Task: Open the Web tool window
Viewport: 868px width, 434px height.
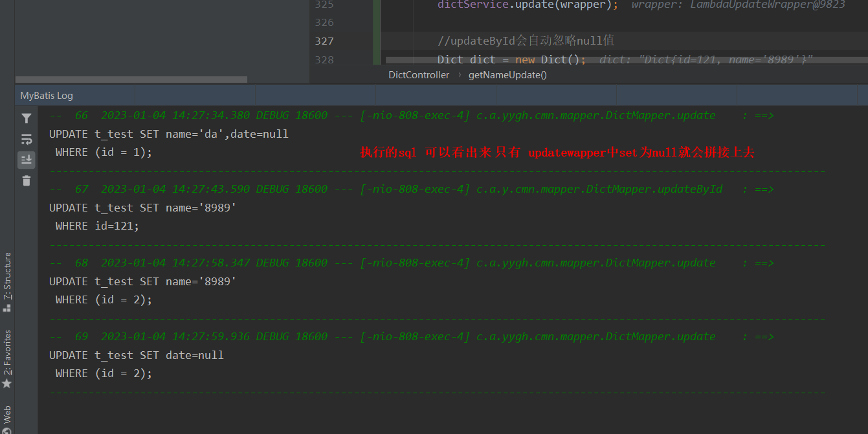Action: [x=8, y=414]
